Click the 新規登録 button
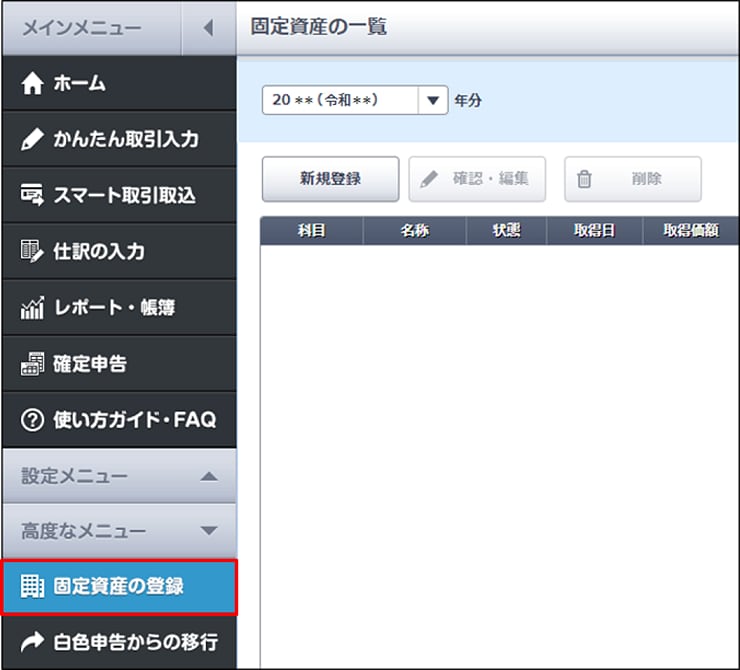740x670 pixels. pyautogui.click(x=330, y=179)
